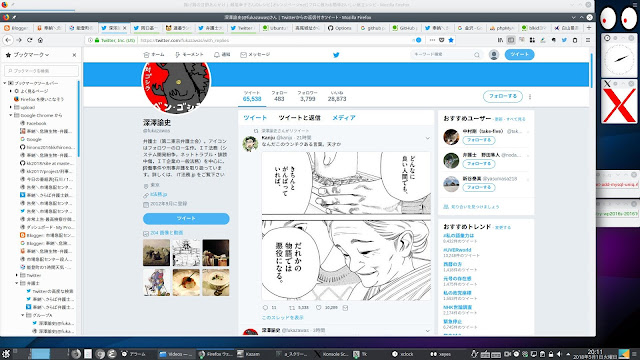
Task: Open a new tab with the plus button
Action: point(589,28)
